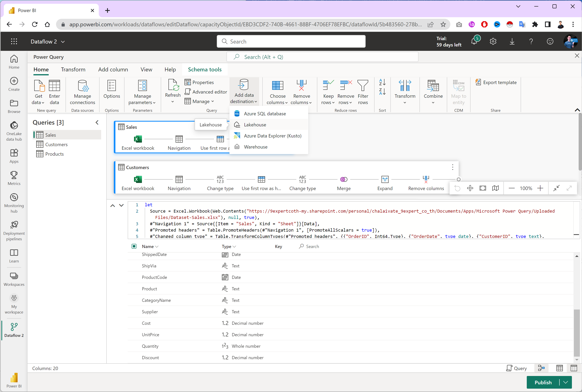The image size is (582, 392).
Task: Expand the Dataflow 2 breadcrumb dropdown
Action: 63,42
